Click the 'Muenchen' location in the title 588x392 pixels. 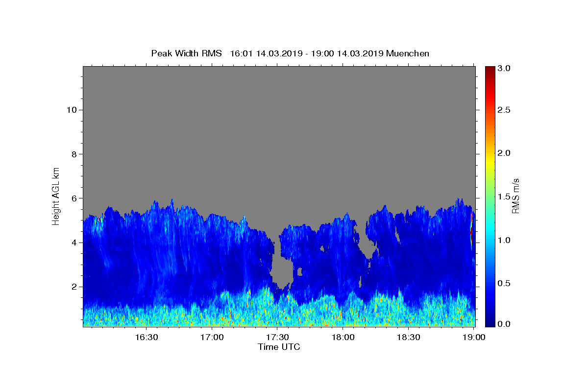click(408, 53)
